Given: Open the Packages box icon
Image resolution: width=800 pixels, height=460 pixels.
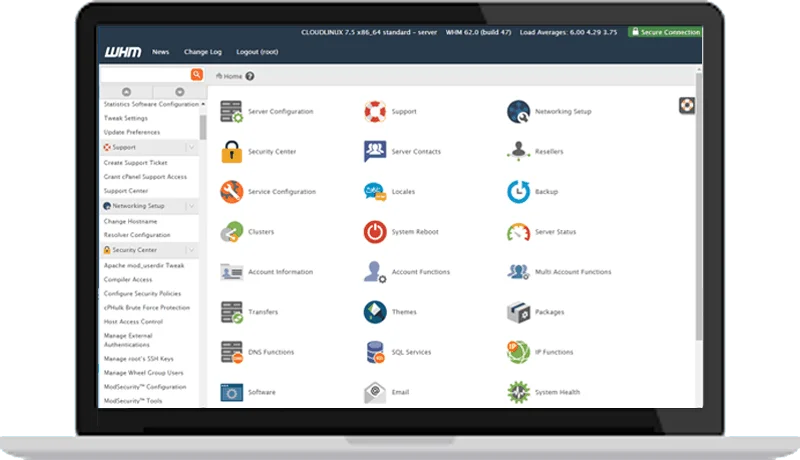Looking at the screenshot, I should coord(518,312).
